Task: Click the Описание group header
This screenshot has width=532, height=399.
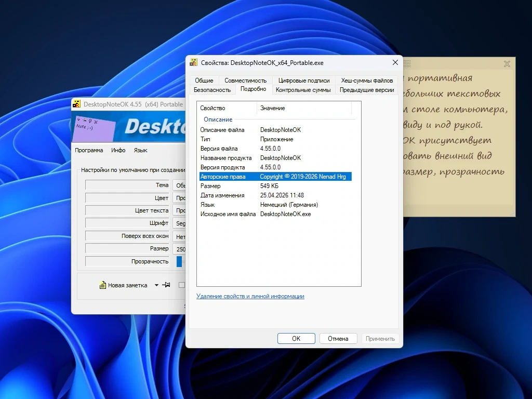Action: 218,119
